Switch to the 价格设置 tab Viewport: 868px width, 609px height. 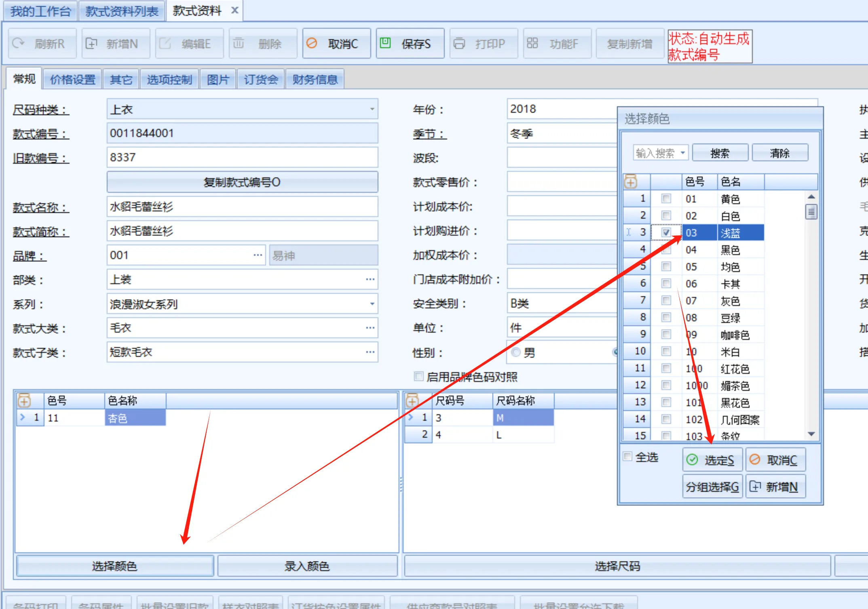click(72, 79)
